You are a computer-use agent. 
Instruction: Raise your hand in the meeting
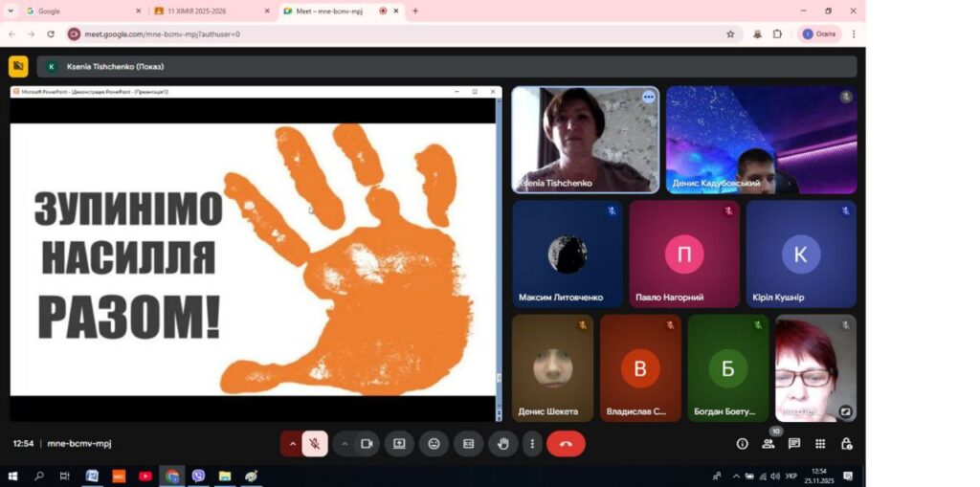502,444
